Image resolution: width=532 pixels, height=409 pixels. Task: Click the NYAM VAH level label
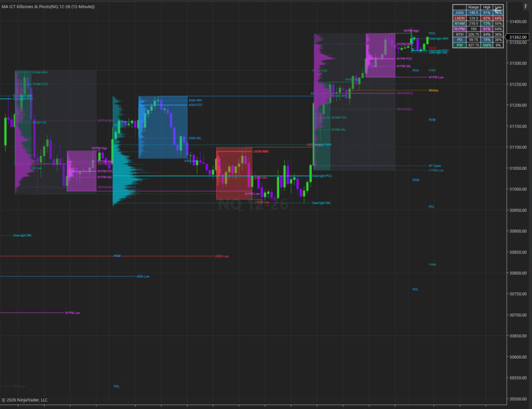tap(40, 72)
